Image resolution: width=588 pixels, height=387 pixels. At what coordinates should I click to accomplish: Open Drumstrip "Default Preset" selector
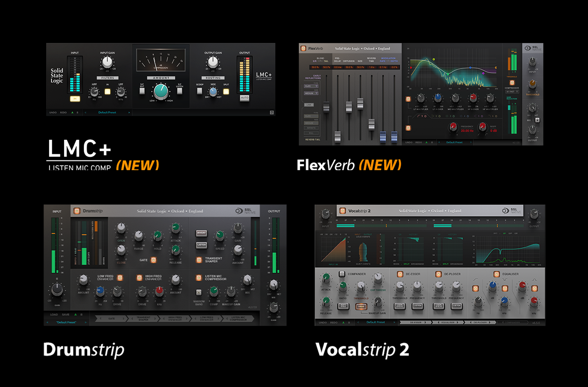66,322
